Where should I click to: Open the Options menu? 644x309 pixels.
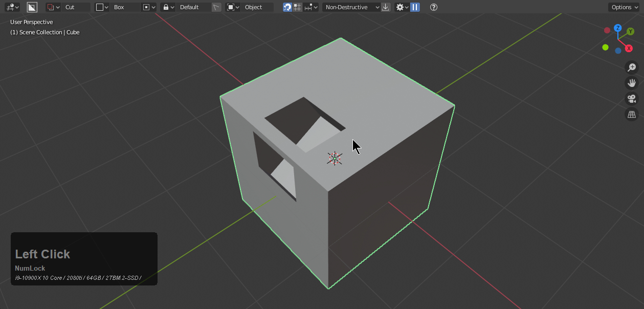pyautogui.click(x=624, y=7)
